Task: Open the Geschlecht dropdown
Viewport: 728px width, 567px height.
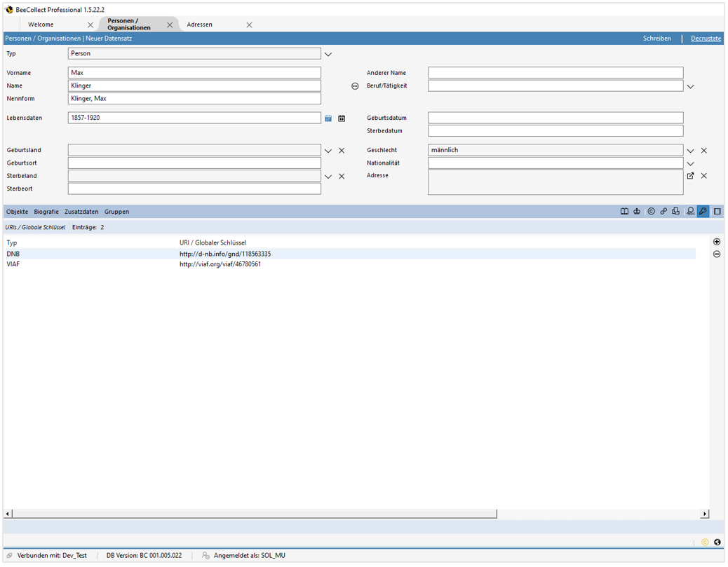Action: [x=690, y=149]
